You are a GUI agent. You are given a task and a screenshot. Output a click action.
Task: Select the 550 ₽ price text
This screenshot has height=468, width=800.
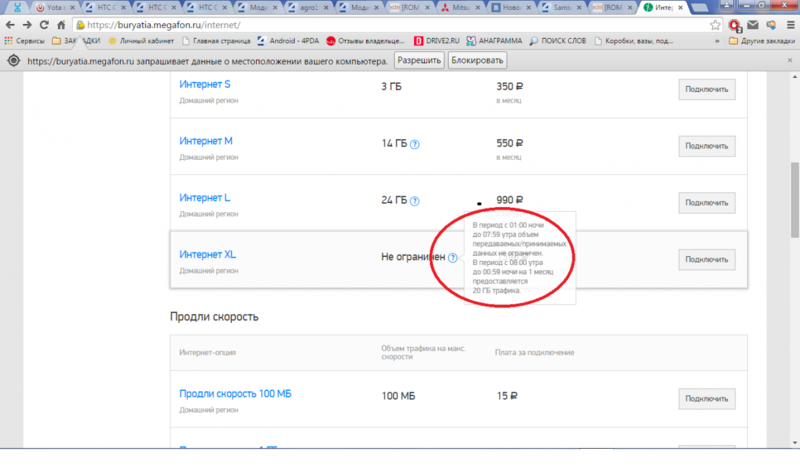[x=510, y=143]
